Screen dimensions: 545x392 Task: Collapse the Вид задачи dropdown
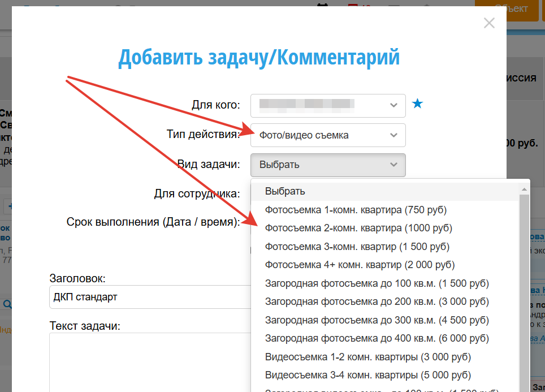pos(328,165)
